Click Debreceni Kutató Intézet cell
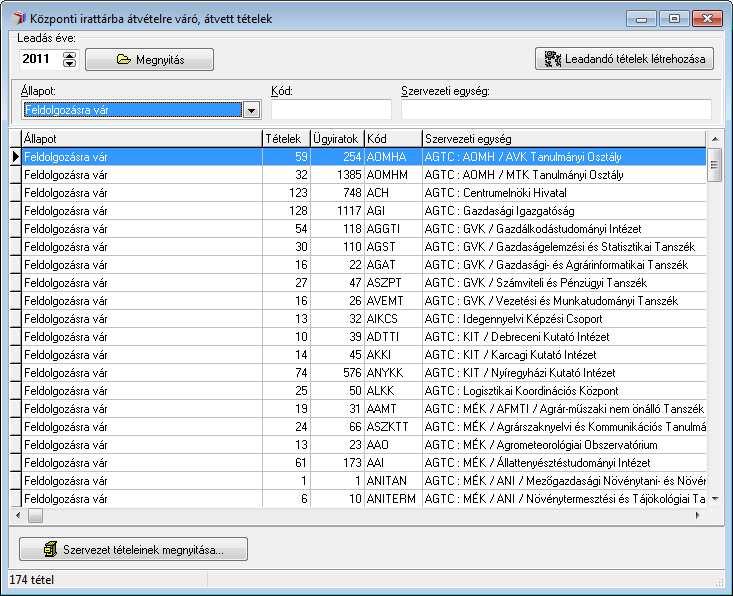 [564, 337]
